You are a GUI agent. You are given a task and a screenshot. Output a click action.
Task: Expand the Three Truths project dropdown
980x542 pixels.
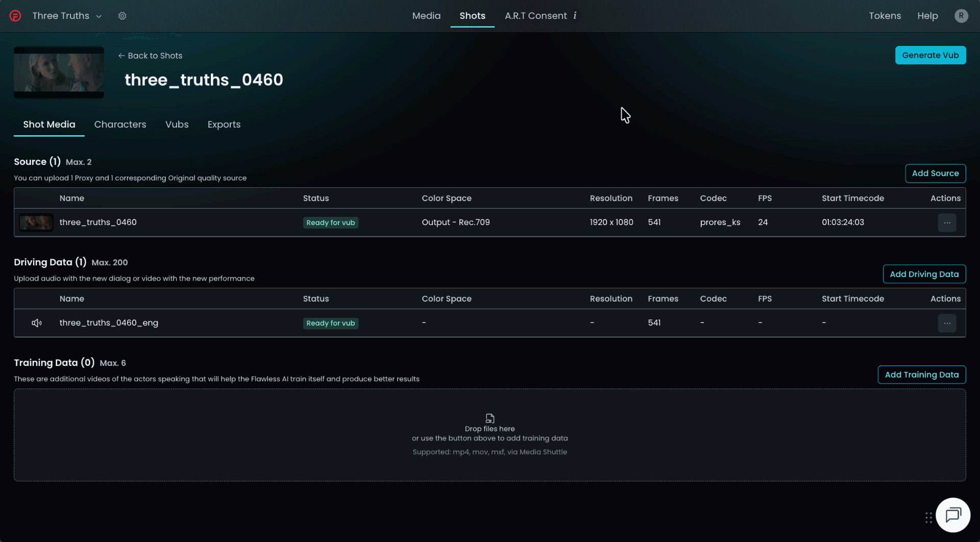click(67, 16)
